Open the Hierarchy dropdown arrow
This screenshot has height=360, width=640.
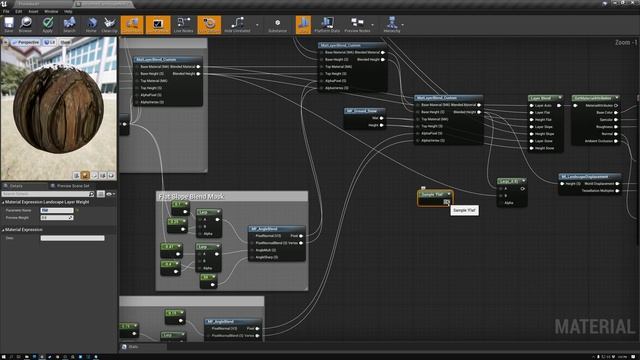click(x=403, y=25)
